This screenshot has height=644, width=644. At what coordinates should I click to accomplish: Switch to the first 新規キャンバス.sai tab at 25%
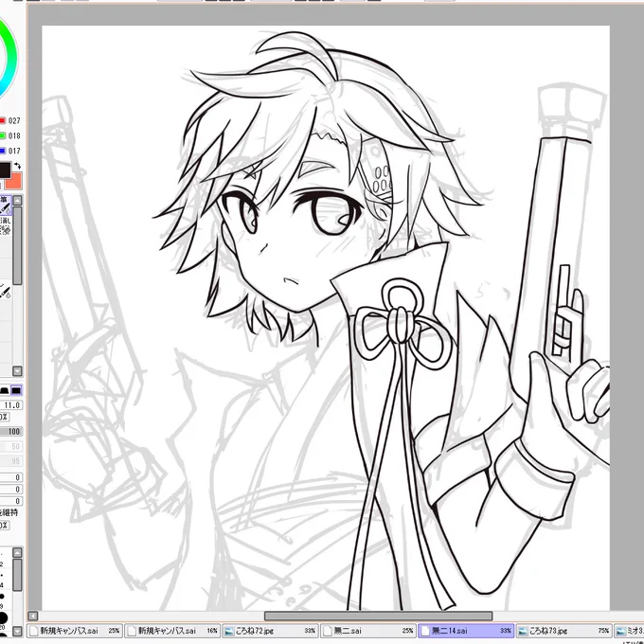(x=75, y=631)
